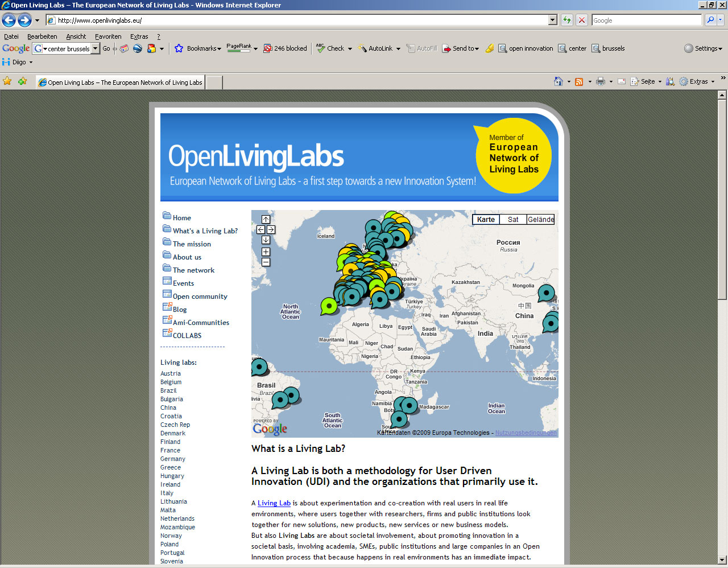Zoom out the map with minus
This screenshot has height=568, width=728.
coord(266,262)
